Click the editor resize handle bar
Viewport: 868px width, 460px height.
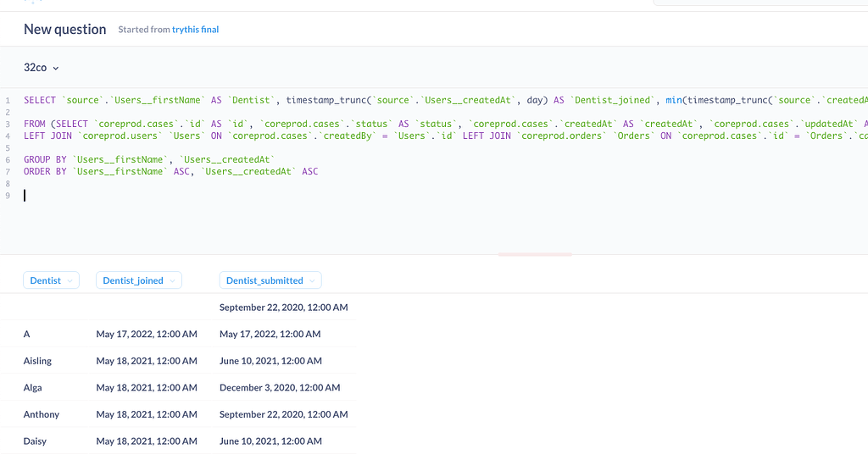click(x=535, y=255)
